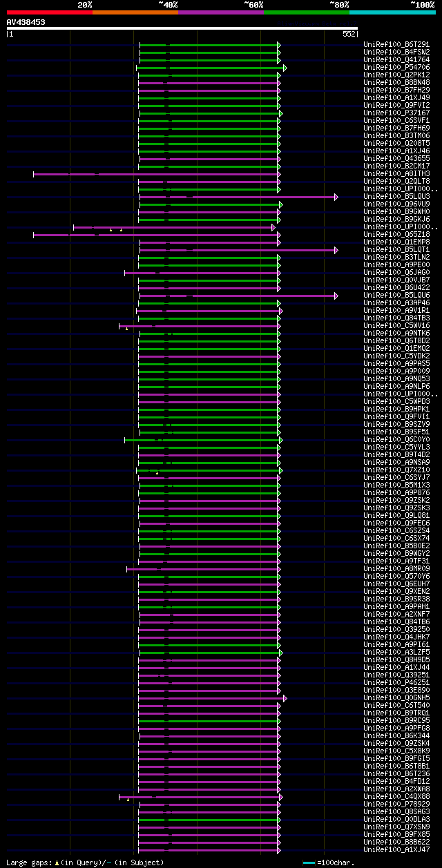Screen dimensions: 442x868
Task: Click the purple ~60% identity legend segment
Action: click(x=221, y=12)
